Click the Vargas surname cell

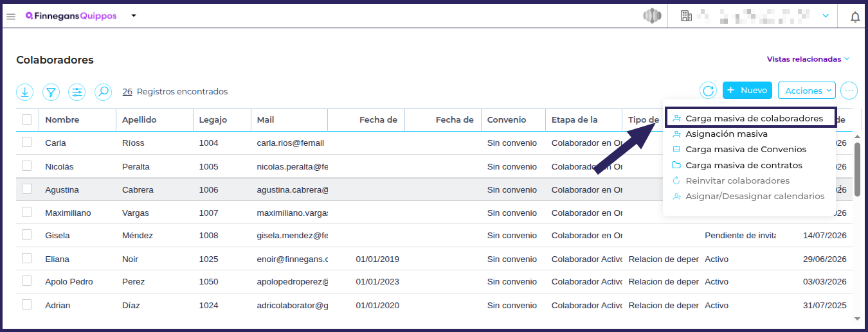136,213
